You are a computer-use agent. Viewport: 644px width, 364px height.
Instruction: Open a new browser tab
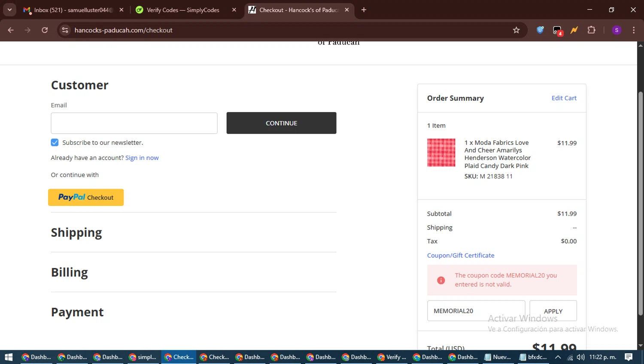364,10
